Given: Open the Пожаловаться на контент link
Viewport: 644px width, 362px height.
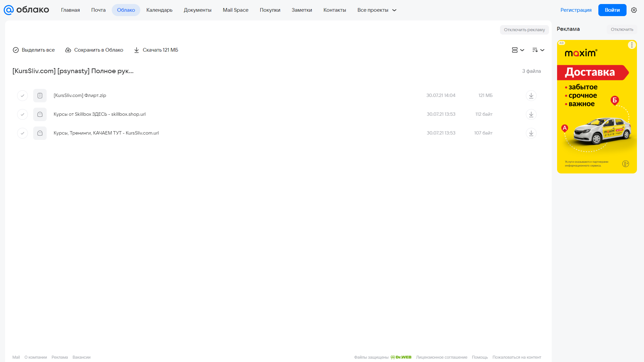Looking at the screenshot, I should point(517,357).
